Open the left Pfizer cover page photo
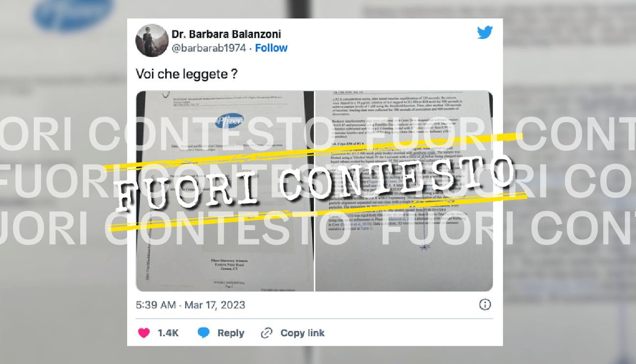The width and height of the screenshot is (636, 364). (225, 191)
